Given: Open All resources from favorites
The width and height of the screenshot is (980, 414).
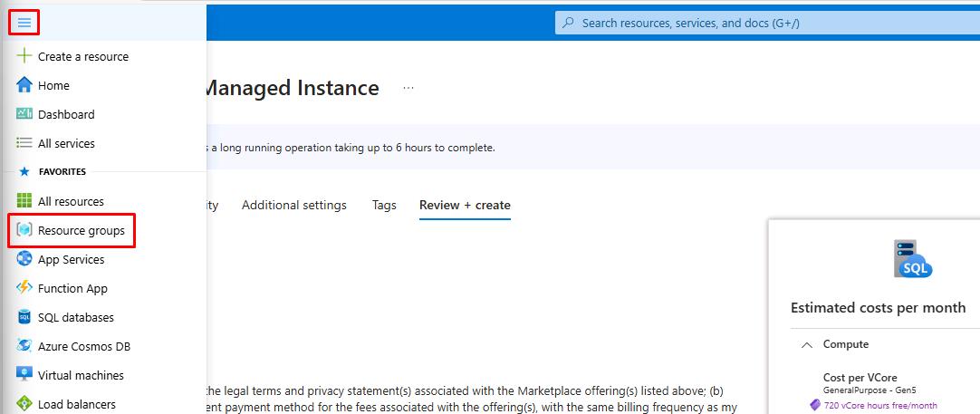Looking at the screenshot, I should (71, 201).
